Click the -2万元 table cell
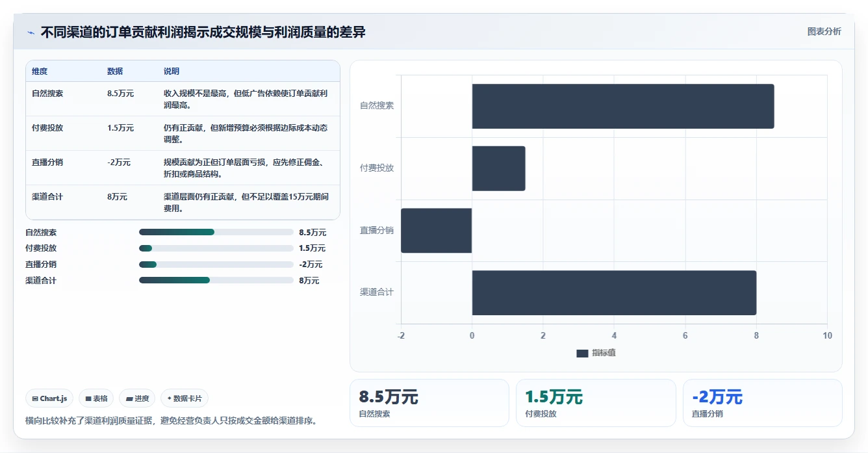 (x=119, y=162)
